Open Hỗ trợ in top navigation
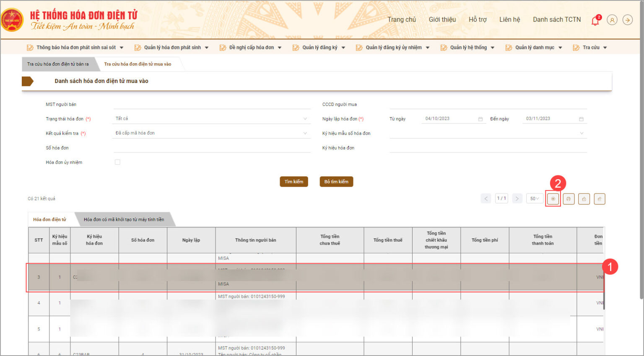The height and width of the screenshot is (356, 644). pyautogui.click(x=478, y=20)
